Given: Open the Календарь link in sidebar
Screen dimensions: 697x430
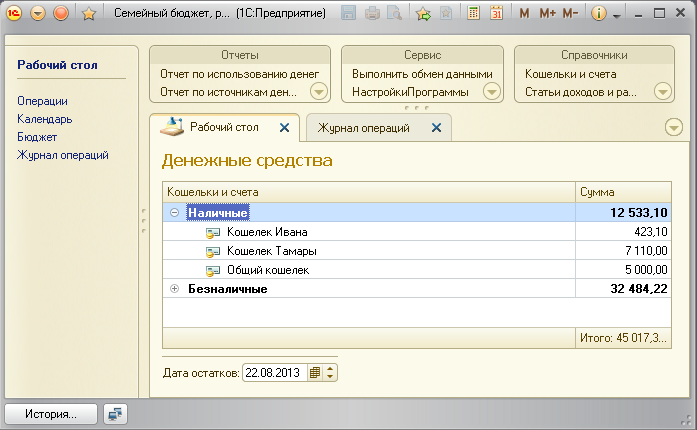Looking at the screenshot, I should click(44, 119).
